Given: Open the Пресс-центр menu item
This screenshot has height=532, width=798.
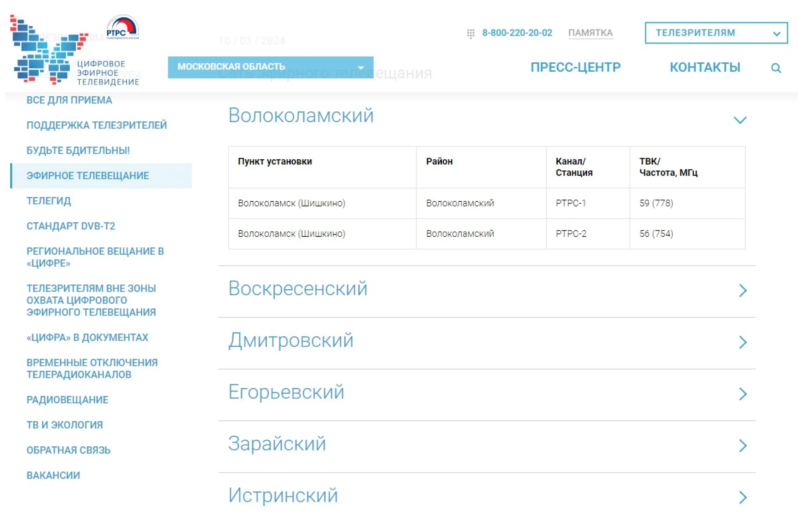Looking at the screenshot, I should (575, 67).
